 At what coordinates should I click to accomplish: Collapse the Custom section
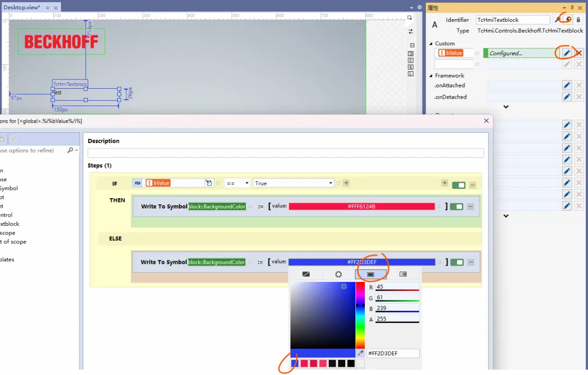(431, 44)
